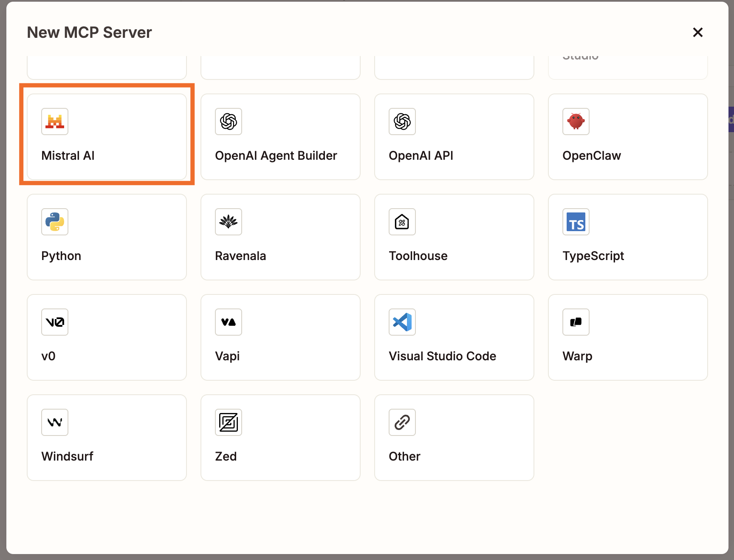Click the Other chain link icon
734x560 pixels.
pos(402,422)
